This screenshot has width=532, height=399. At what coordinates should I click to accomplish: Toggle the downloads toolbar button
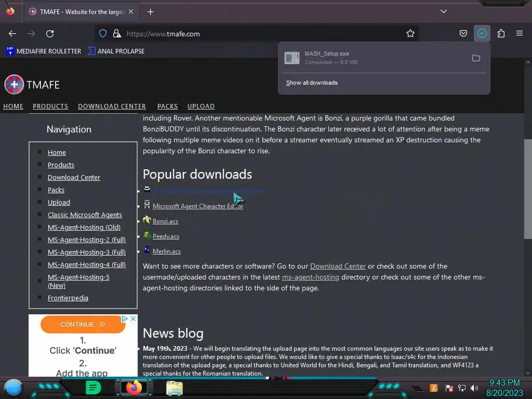coord(482,33)
